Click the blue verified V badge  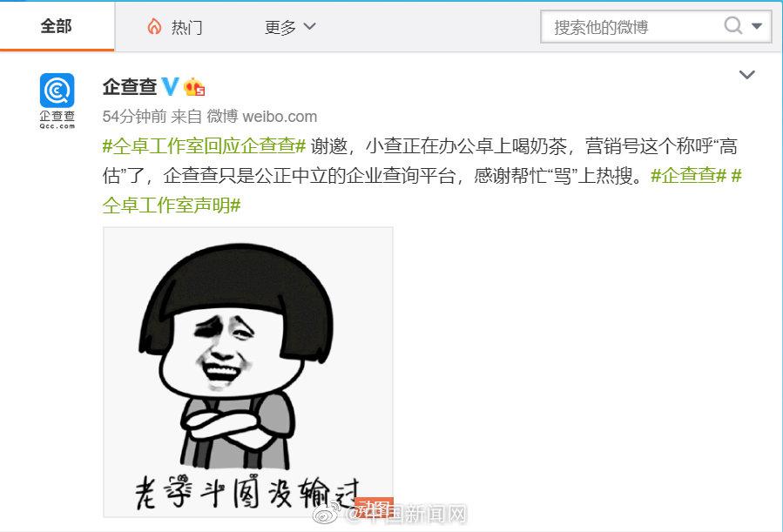click(x=170, y=87)
